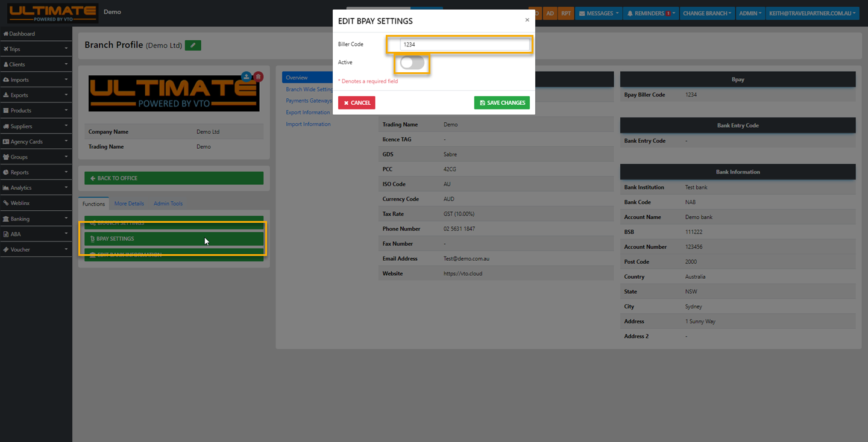Switch to the More Details tab
Screen dimensions: 868x442
[129, 204]
